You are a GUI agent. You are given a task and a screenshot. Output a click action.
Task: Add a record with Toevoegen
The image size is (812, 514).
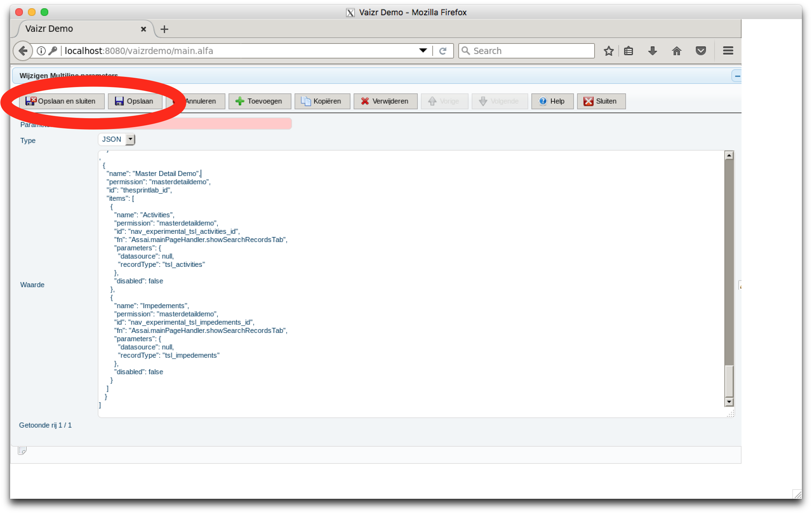point(260,101)
